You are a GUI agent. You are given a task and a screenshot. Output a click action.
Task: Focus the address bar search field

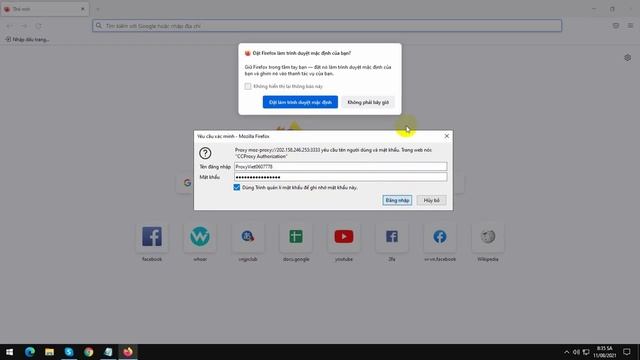tap(327, 26)
